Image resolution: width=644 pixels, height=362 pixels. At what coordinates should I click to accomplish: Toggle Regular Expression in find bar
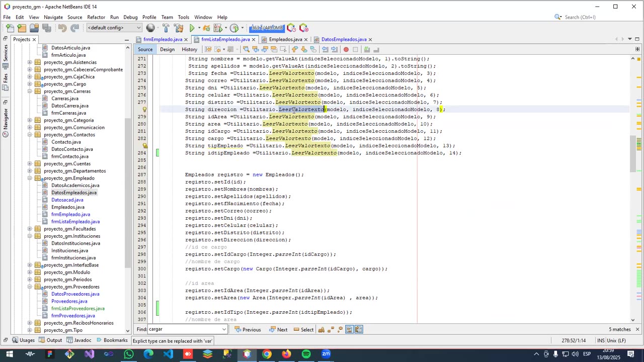[340, 330]
